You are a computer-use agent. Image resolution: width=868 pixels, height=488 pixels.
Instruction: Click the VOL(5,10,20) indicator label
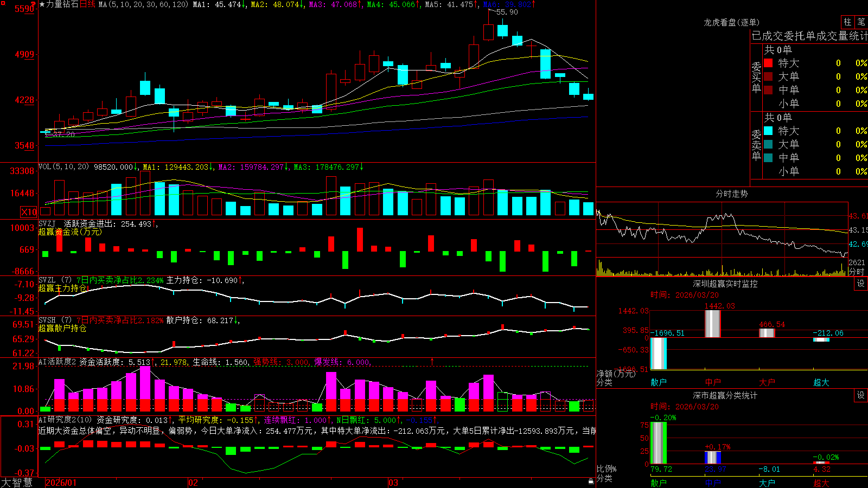63,167
